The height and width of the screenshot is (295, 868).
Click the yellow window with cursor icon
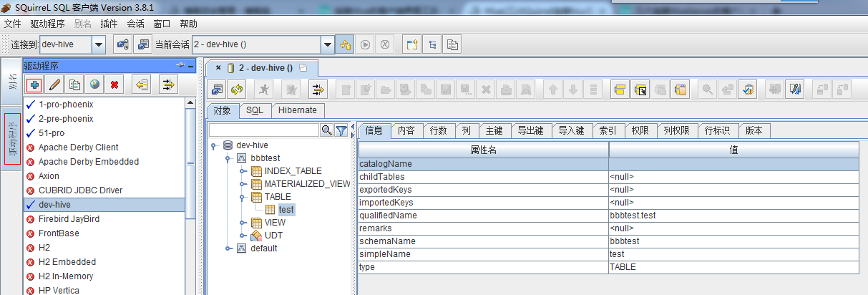[x=640, y=90]
